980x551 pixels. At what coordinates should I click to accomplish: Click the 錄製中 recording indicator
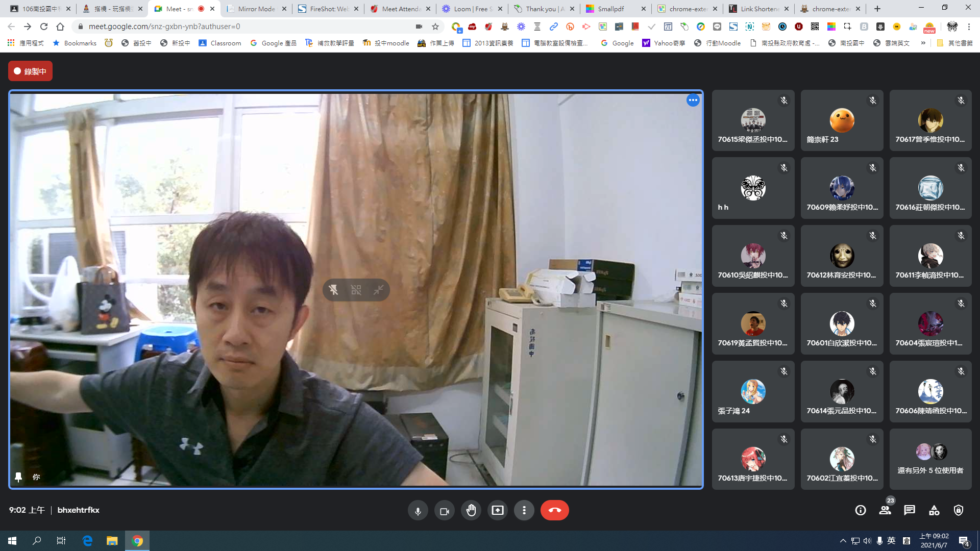[30, 71]
